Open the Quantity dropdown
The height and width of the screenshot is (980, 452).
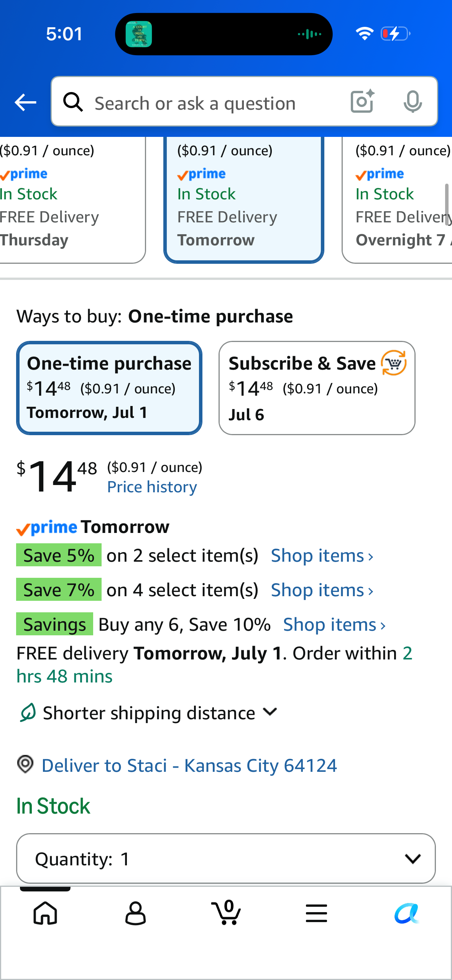point(226,858)
